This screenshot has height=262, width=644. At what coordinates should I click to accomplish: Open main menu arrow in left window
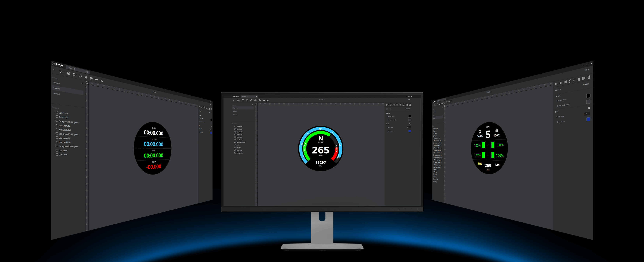coord(54,70)
